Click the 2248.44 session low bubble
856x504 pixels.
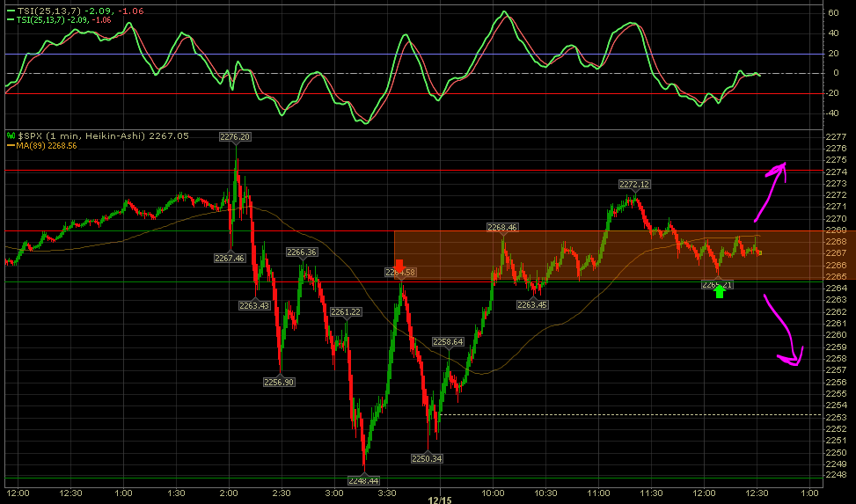(x=363, y=480)
